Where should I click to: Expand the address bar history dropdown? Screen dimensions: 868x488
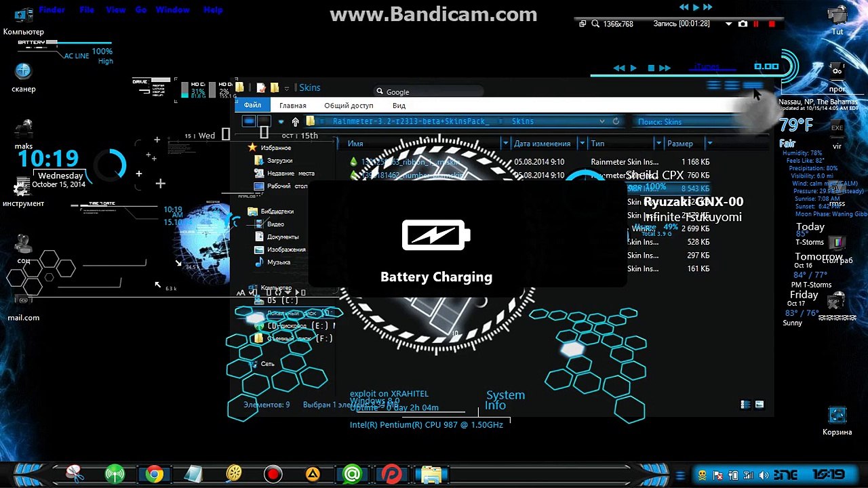click(601, 121)
